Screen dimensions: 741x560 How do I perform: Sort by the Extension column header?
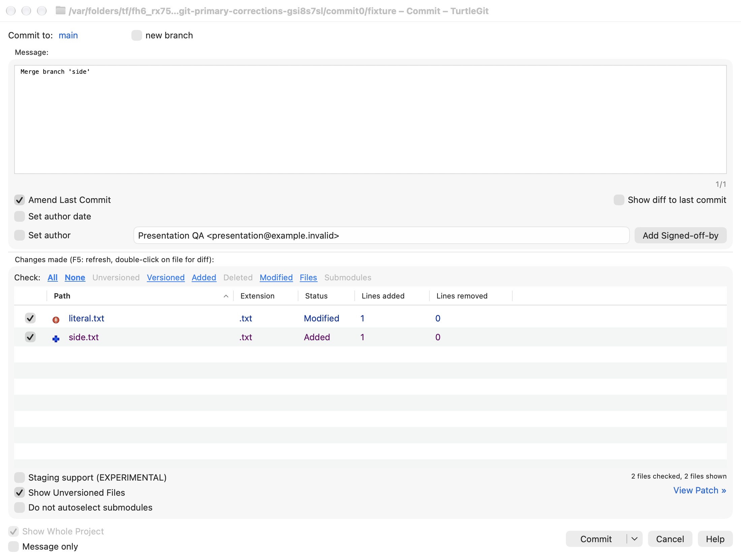pyautogui.click(x=266, y=296)
